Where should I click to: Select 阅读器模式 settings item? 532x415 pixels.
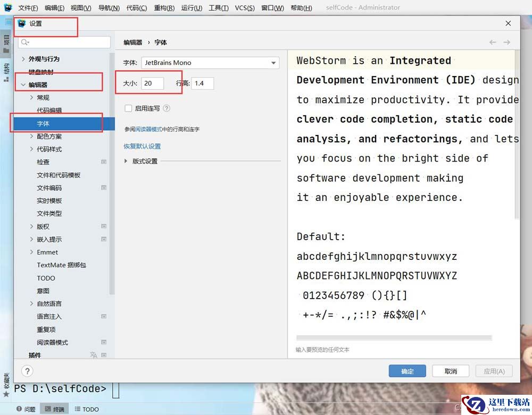(52, 342)
